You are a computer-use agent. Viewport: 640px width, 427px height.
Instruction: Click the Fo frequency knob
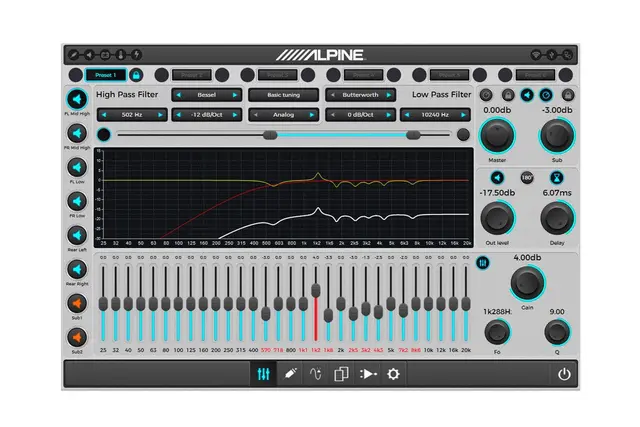pyautogui.click(x=497, y=332)
